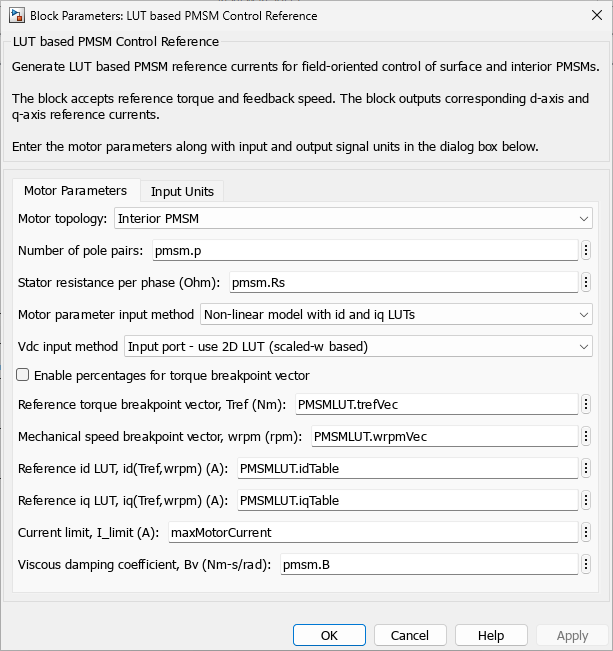613x651 pixels.
Task: Open the options menu next to Stator resistance field
Action: (586, 282)
